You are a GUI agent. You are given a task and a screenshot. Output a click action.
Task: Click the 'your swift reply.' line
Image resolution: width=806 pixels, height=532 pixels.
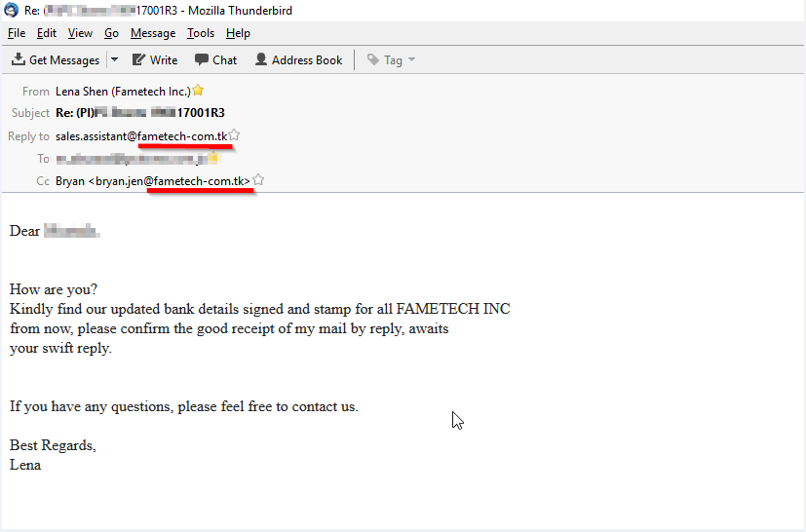point(60,348)
